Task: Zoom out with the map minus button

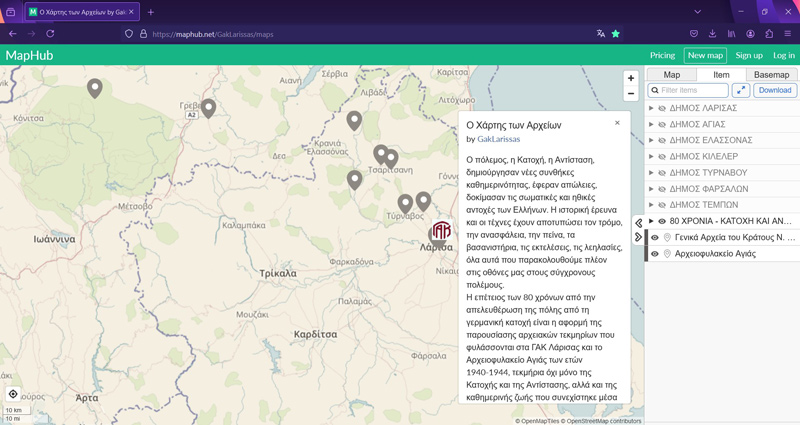Action: tap(630, 94)
